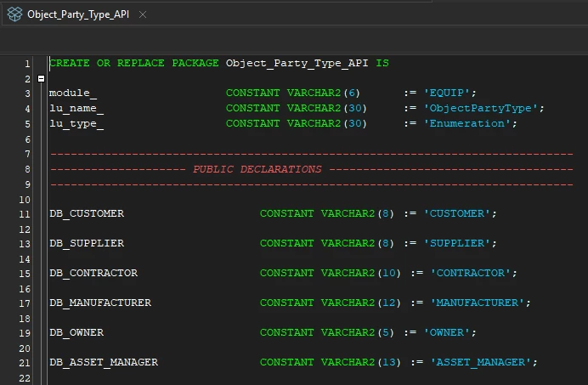Click the 'ObjectPartyType' string literal
Image resolution: width=588 pixels, height=385 pixels.
coord(480,109)
